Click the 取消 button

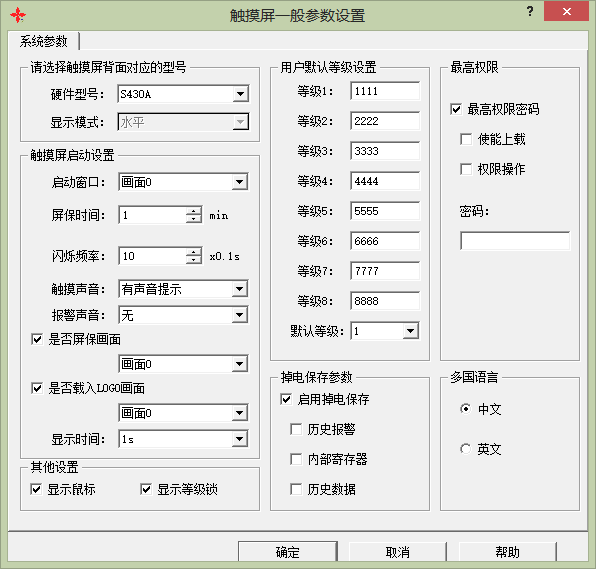tap(398, 552)
